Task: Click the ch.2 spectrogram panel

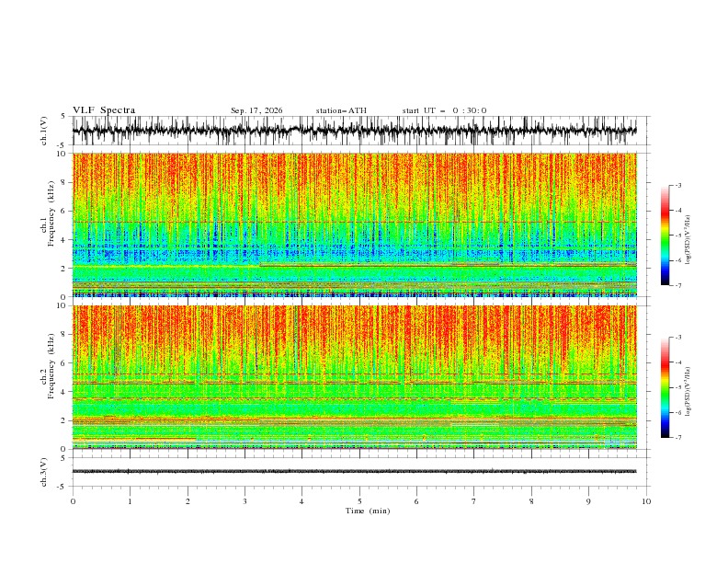Action: [x=355, y=377]
